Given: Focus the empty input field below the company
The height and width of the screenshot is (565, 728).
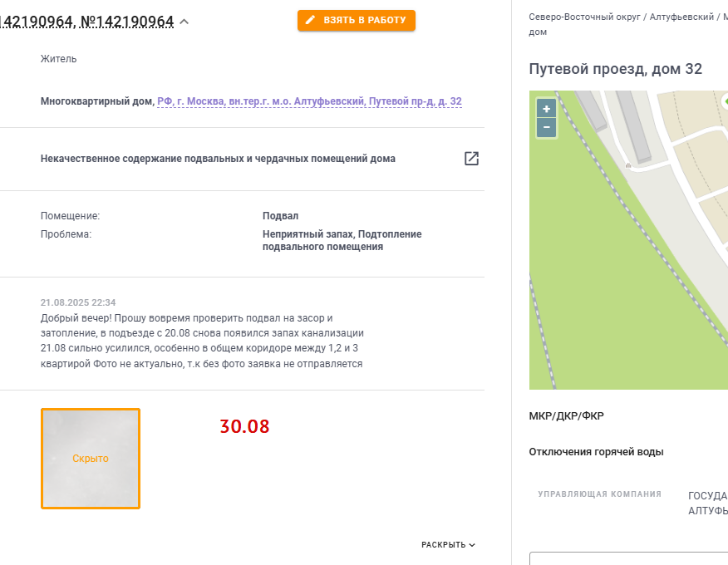Looking at the screenshot, I should [x=628, y=558].
